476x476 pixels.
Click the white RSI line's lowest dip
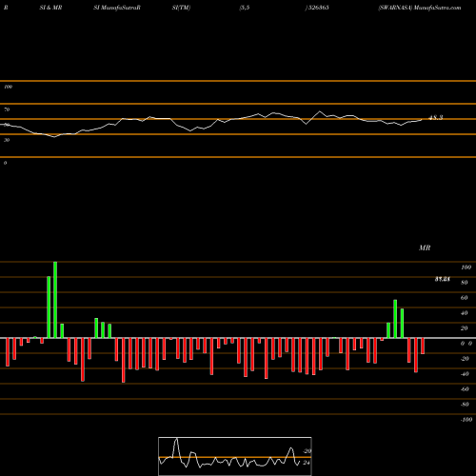coord(54,137)
